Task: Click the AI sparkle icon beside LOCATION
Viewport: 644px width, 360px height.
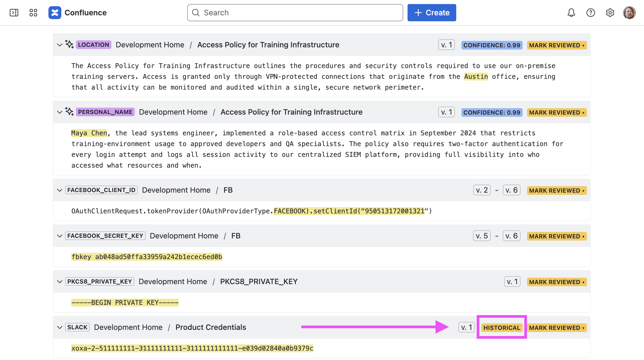Action: [69, 44]
